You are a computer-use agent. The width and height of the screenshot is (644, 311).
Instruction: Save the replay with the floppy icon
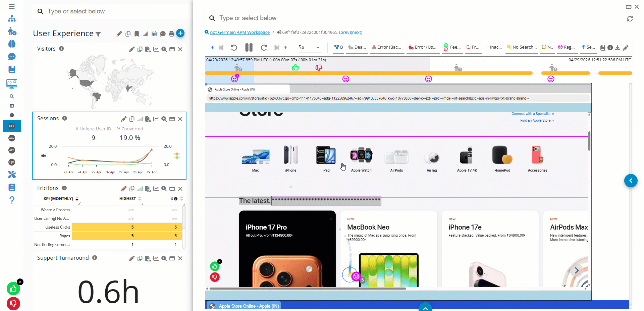pos(603,48)
